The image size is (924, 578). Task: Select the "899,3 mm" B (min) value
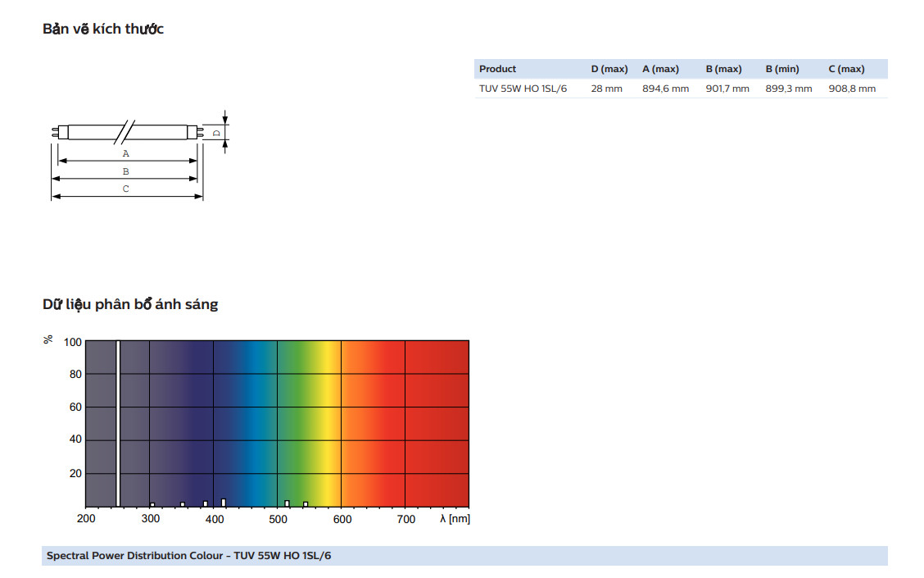pyautogui.click(x=788, y=89)
